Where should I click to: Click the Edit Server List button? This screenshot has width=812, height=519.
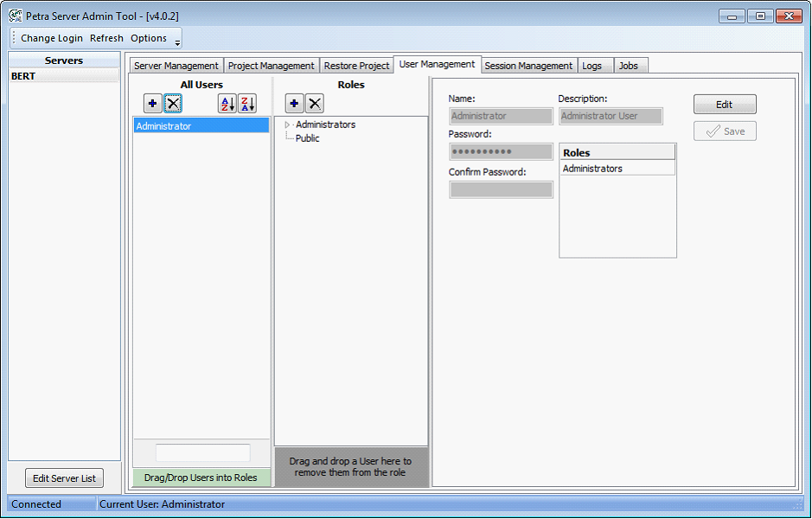(x=64, y=478)
